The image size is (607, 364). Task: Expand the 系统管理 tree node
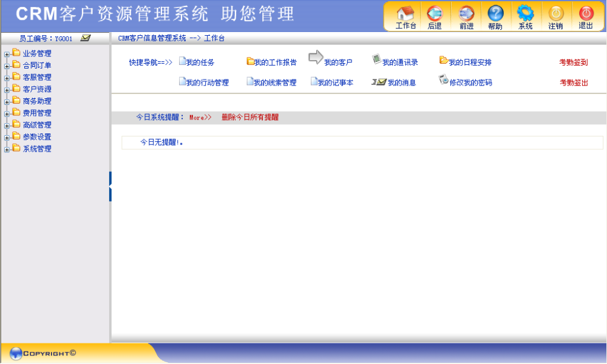click(7, 150)
